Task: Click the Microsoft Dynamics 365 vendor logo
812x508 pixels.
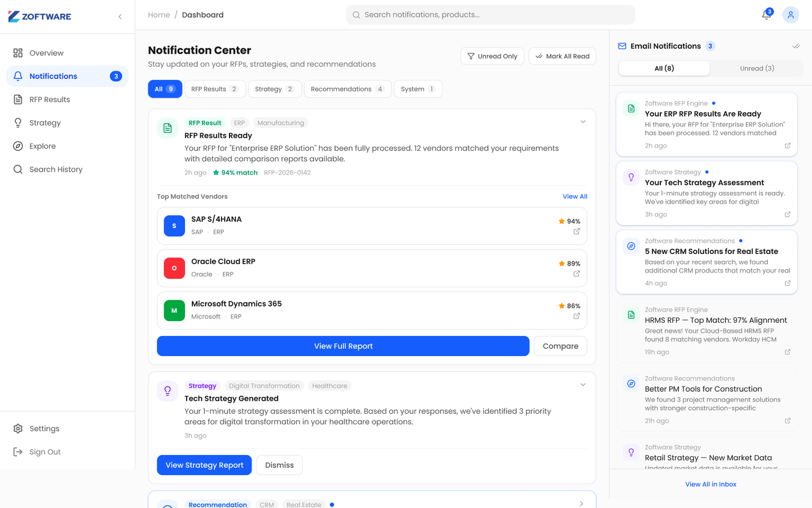Action: pyautogui.click(x=174, y=310)
